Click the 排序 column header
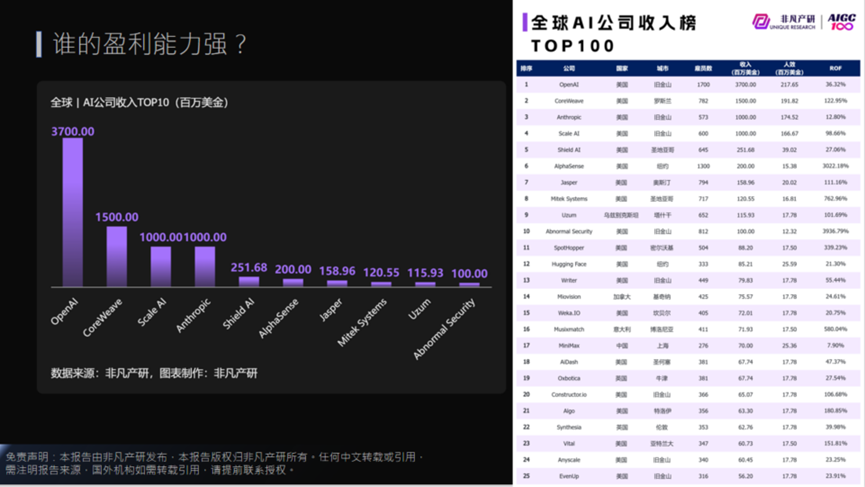The width and height of the screenshot is (865, 487). click(x=527, y=69)
